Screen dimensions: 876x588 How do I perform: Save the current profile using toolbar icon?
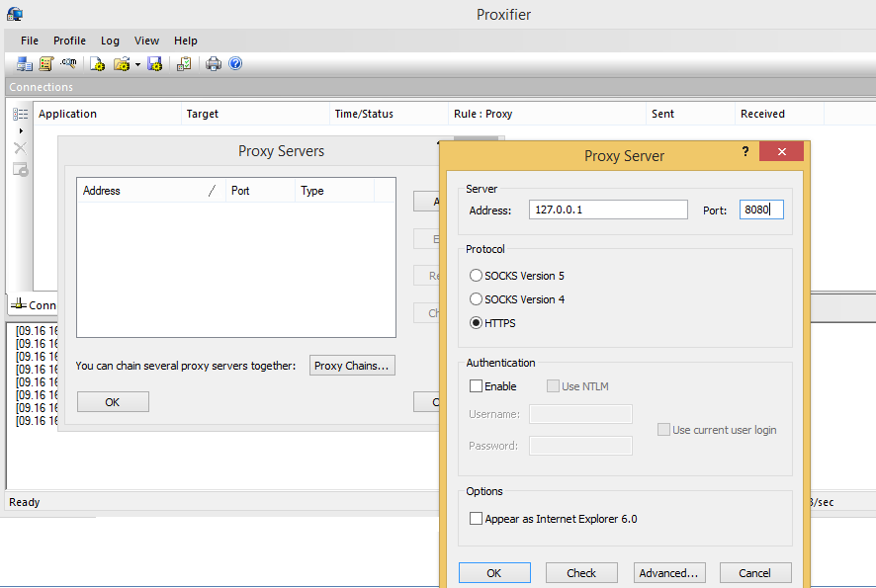pos(154,63)
